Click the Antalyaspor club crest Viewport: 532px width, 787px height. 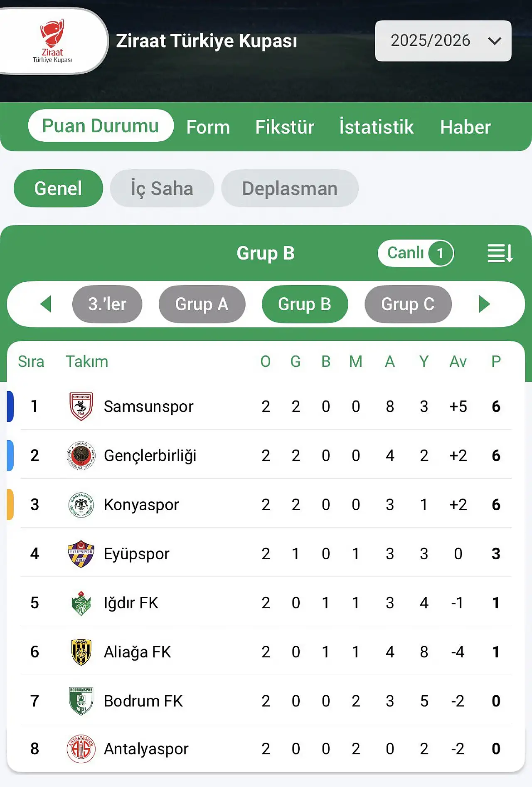[x=81, y=749]
